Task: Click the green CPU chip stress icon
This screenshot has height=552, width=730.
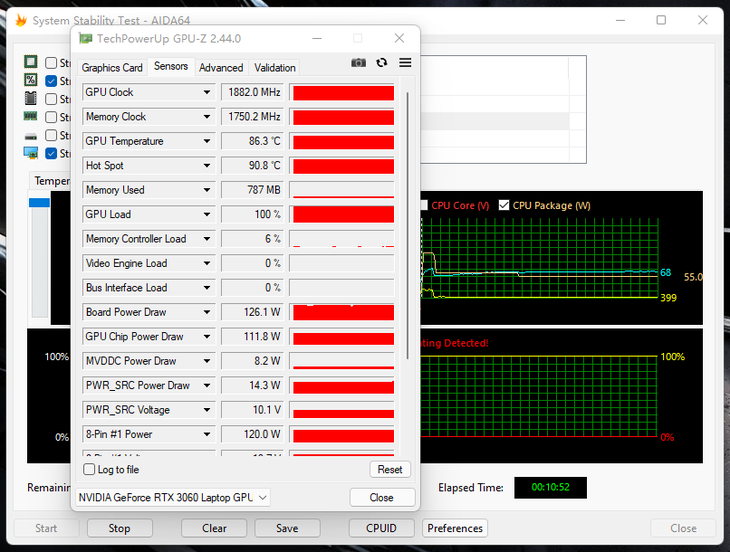Action: 31,62
